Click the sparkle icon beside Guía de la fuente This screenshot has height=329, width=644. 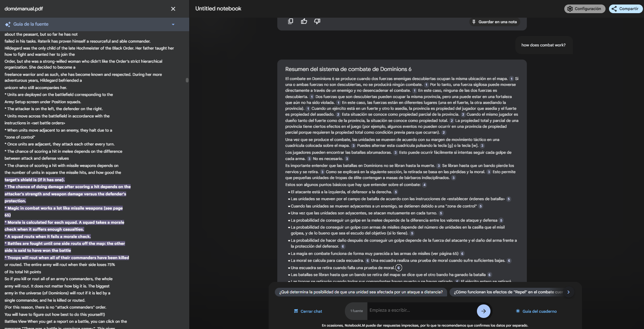[8, 24]
